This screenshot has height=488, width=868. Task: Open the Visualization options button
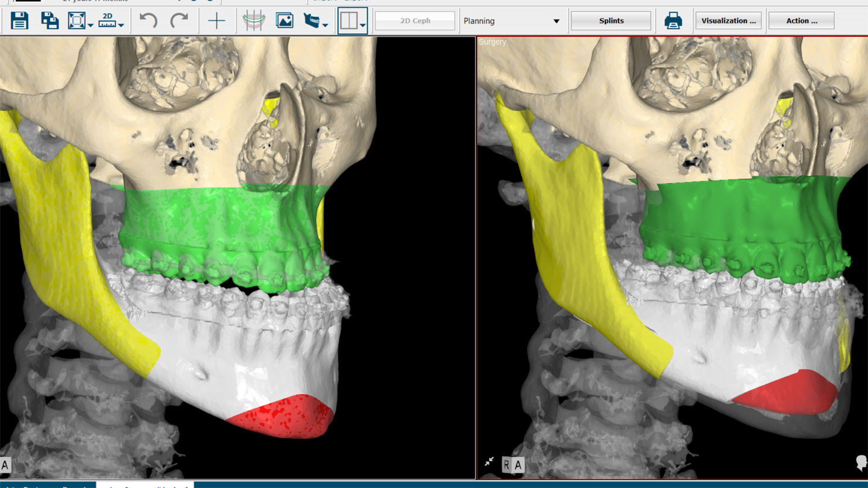728,20
